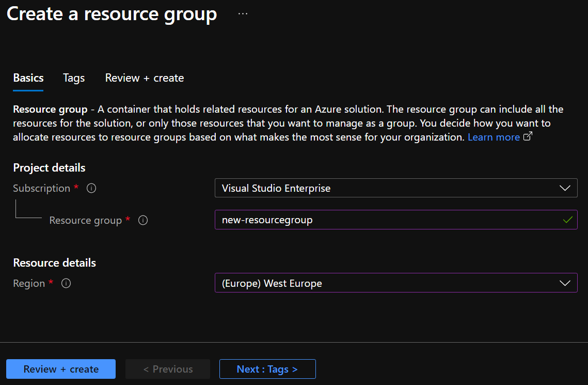Click the Resource group field label
This screenshot has width=588, height=385.
coord(85,220)
